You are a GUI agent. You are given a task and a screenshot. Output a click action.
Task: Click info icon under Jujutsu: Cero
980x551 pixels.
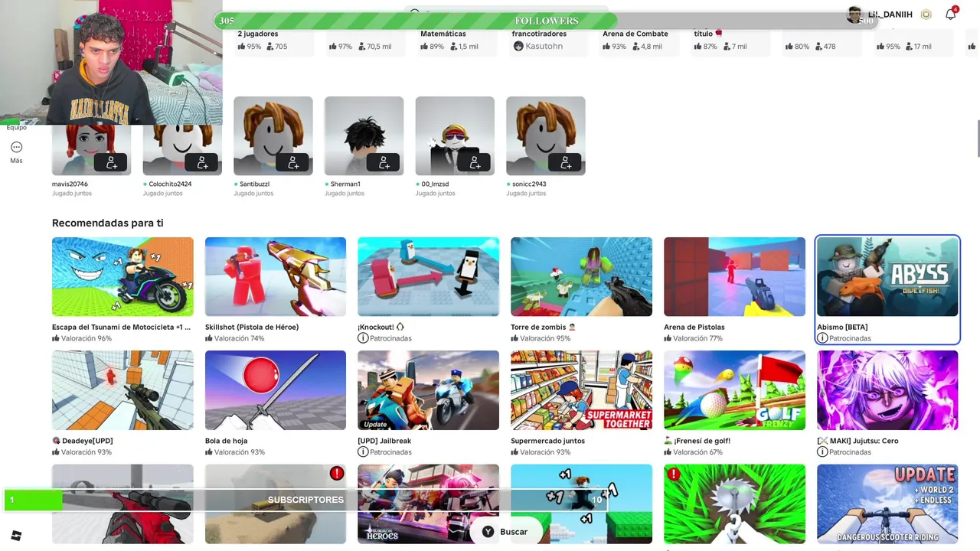coord(822,452)
